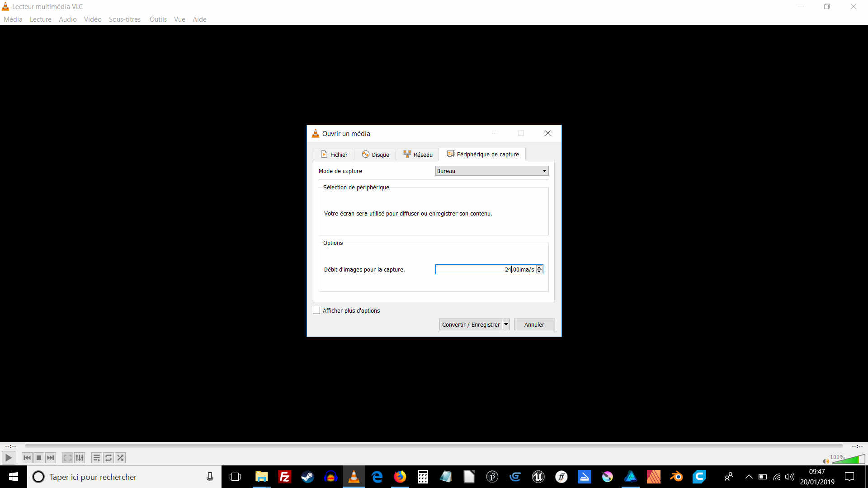The width and height of the screenshot is (868, 488).
Task: Click the volume speaker mute icon
Action: [x=826, y=461]
